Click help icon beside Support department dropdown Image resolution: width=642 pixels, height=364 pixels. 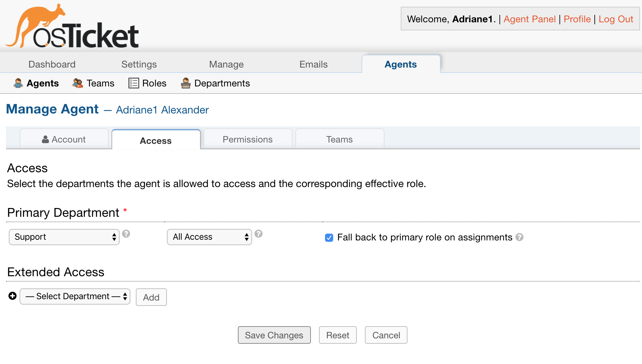126,234
